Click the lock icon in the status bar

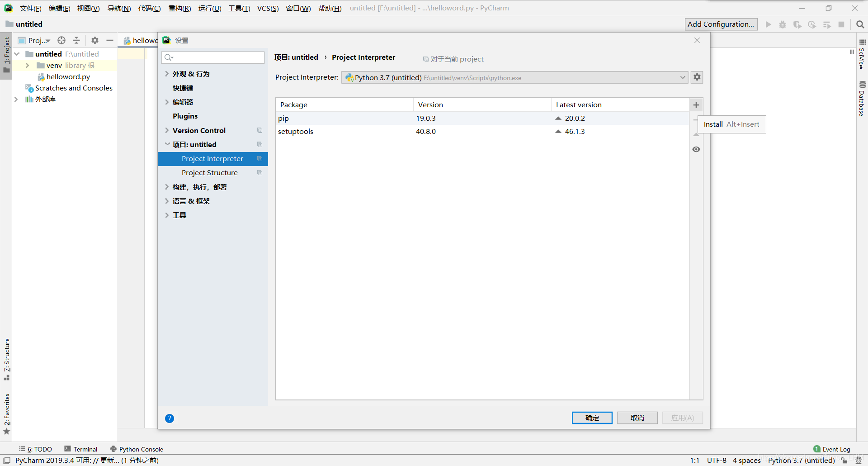pyautogui.click(x=844, y=461)
